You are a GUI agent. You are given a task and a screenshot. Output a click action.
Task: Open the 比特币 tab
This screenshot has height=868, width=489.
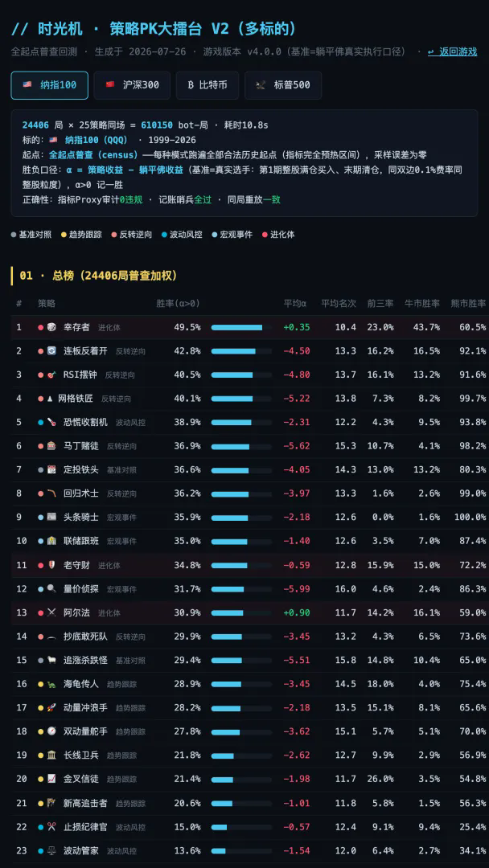(208, 85)
